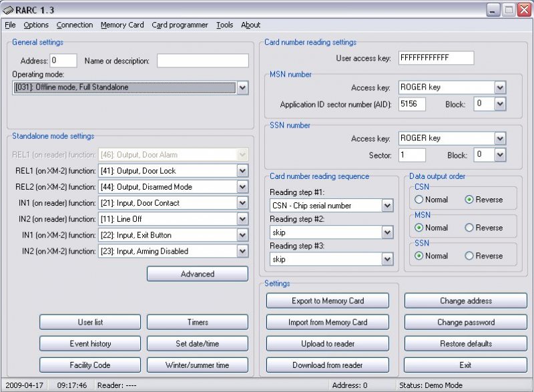
Task: Select Reverse for CSN data output order
Action: (x=469, y=200)
